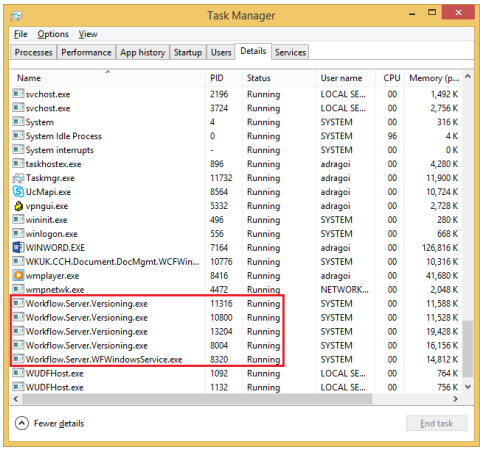This screenshot has height=450, width=480.
Task: Click the Task Manager title bar icon
Action: click(16, 15)
